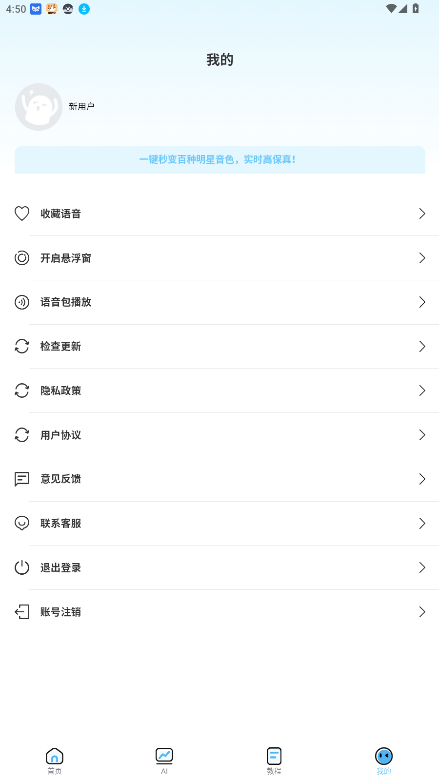Tap the 新用户 username label

82,106
